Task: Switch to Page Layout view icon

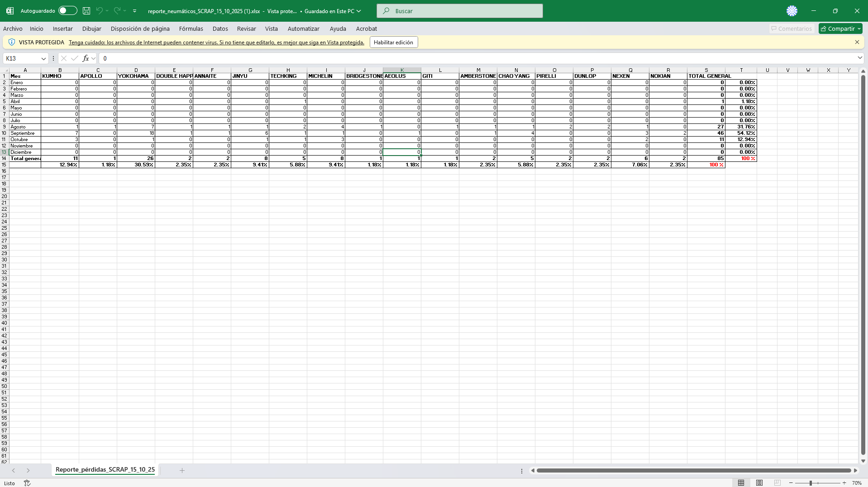Action: 759,483
